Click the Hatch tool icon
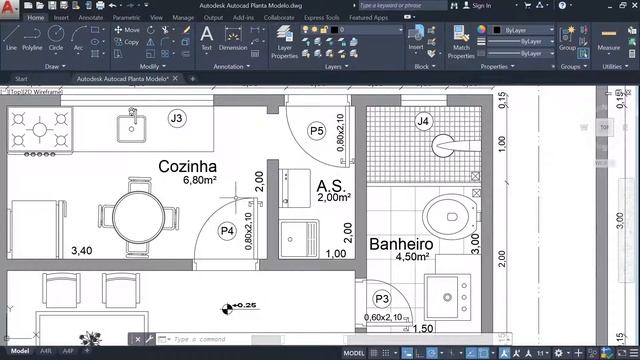The height and width of the screenshot is (360, 640). click(x=95, y=53)
